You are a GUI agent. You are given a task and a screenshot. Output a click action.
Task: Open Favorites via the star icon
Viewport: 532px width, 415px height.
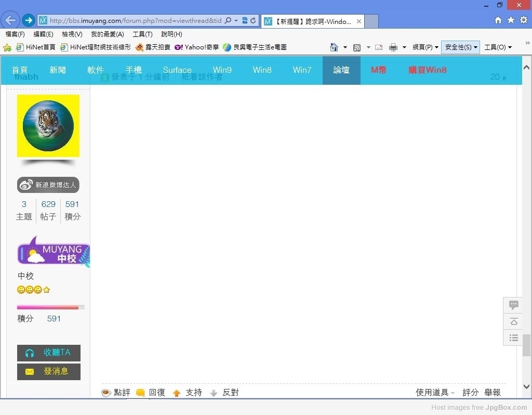click(511, 20)
